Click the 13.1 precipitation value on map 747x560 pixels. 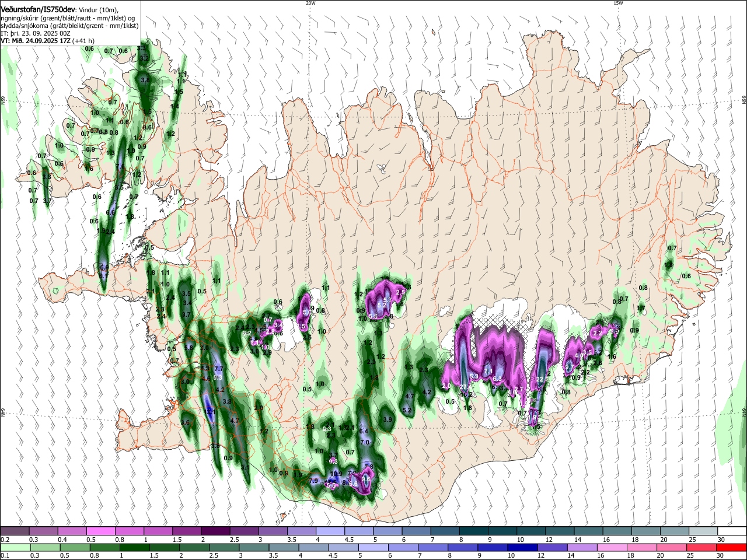(x=210, y=412)
